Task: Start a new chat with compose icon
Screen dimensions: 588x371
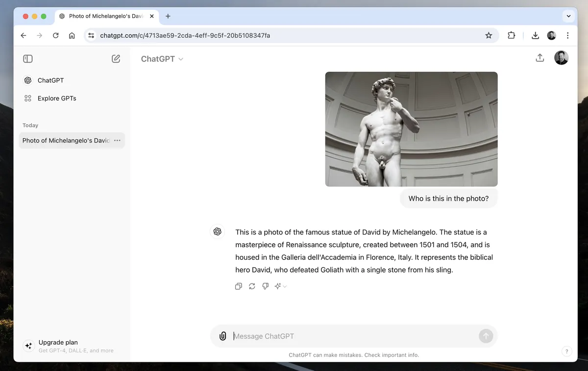Action: 116,59
